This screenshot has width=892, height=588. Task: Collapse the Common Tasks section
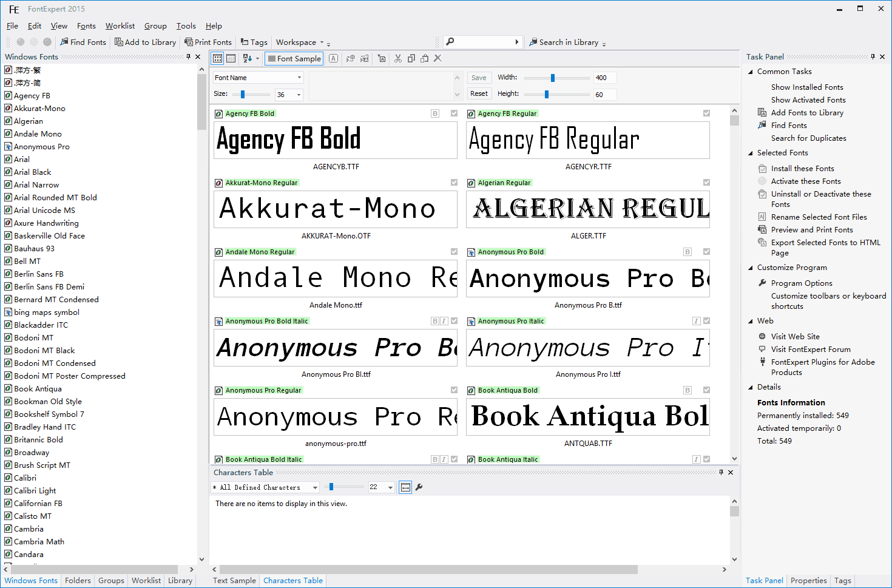750,71
